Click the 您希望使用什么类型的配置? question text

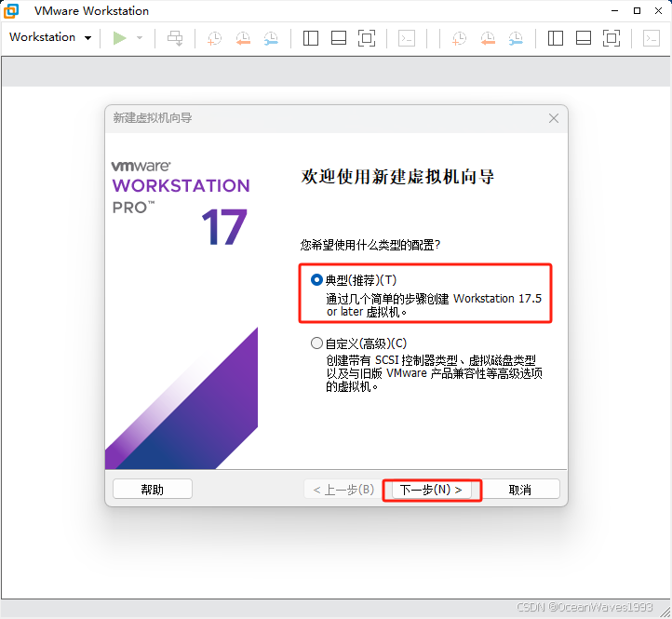(x=370, y=245)
